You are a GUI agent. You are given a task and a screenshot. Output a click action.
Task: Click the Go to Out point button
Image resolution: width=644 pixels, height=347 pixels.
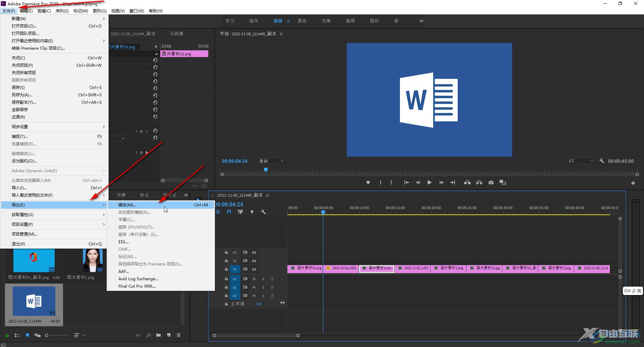[453, 183]
